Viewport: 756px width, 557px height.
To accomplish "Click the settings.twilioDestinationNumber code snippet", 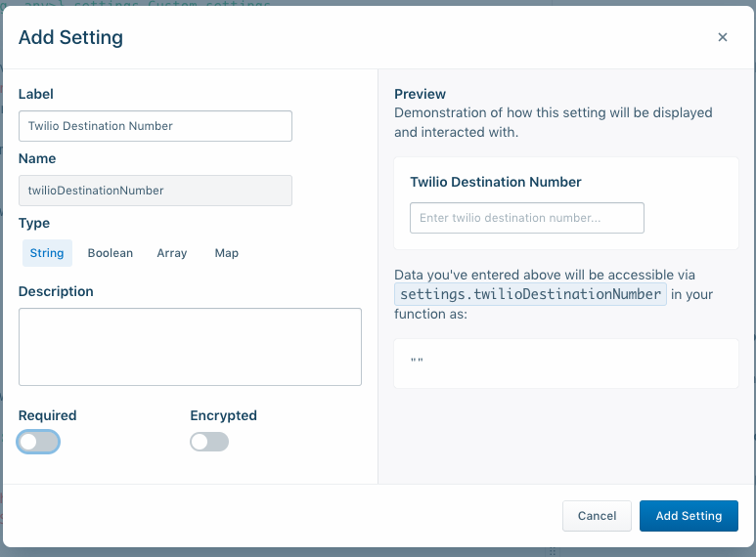I will [530, 294].
